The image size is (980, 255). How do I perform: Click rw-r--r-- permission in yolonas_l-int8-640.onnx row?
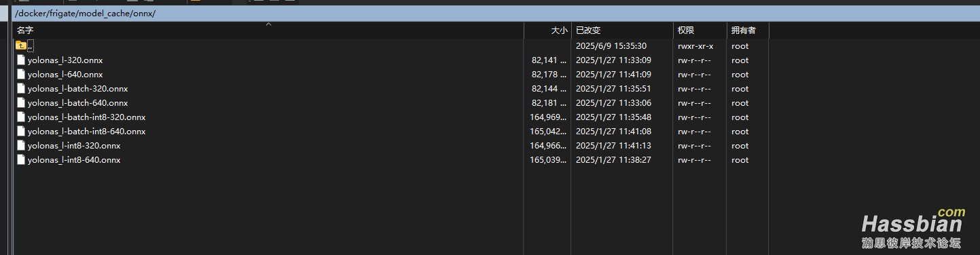click(x=694, y=160)
